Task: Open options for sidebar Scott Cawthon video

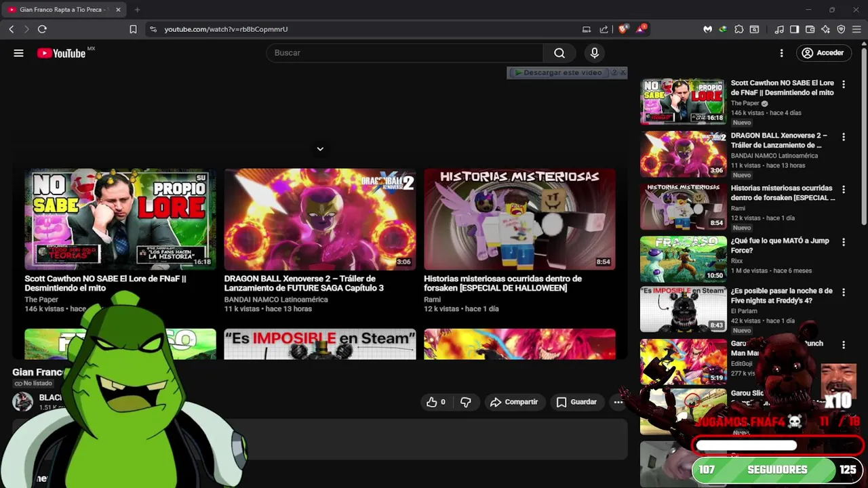Action: tap(844, 85)
